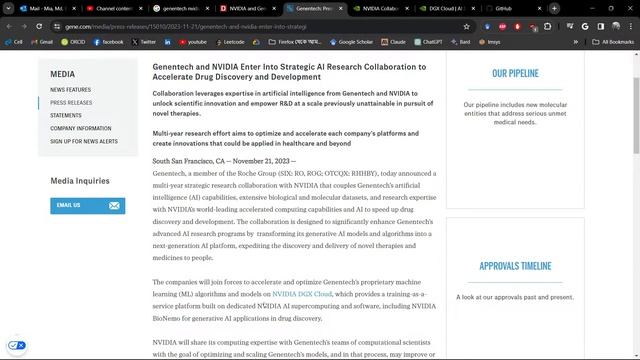Open the Bard bookmark

coord(460,42)
